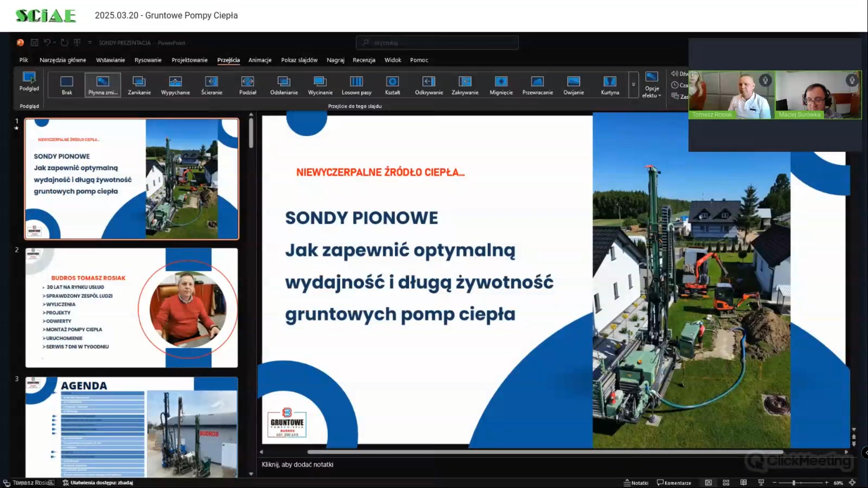Click the Wyszukaj search field
The width and height of the screenshot is (868, 488).
(437, 43)
